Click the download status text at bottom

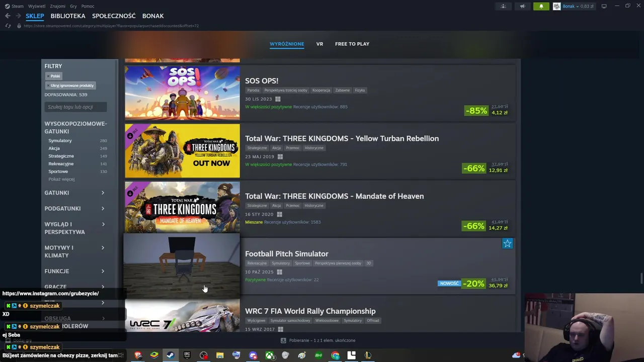[x=322, y=340]
